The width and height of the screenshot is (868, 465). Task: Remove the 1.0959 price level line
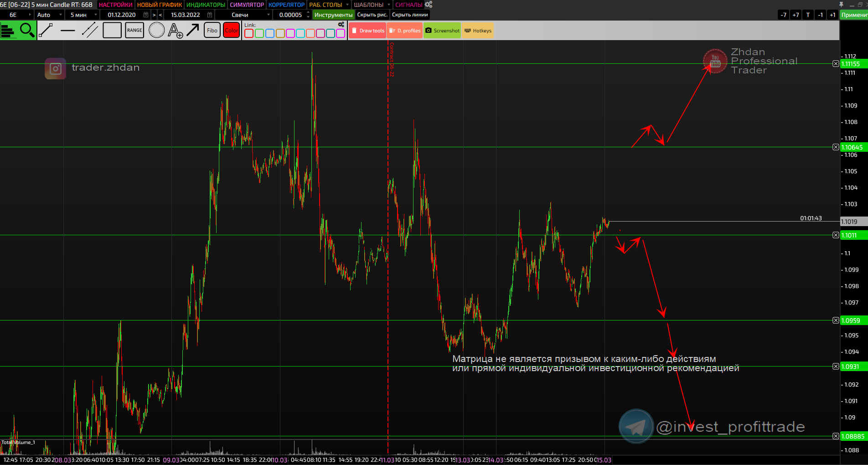click(836, 320)
